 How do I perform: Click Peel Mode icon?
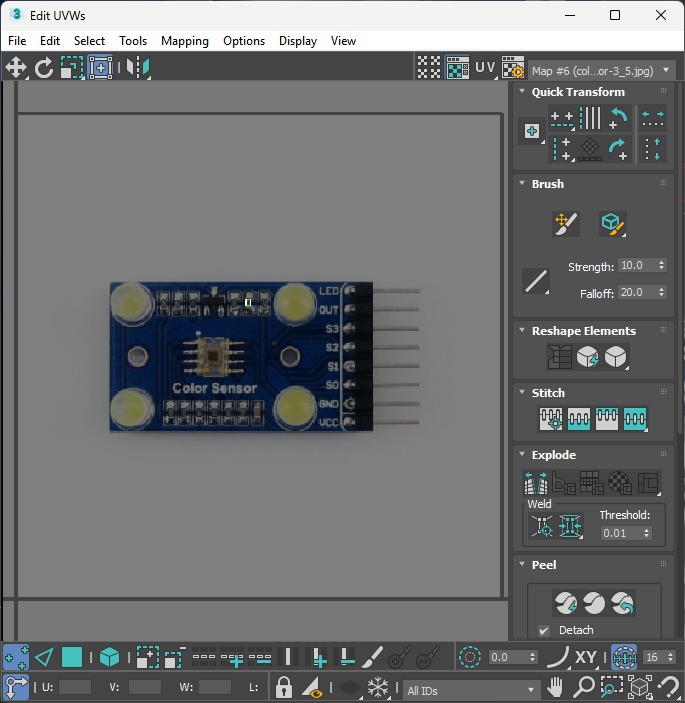594,603
